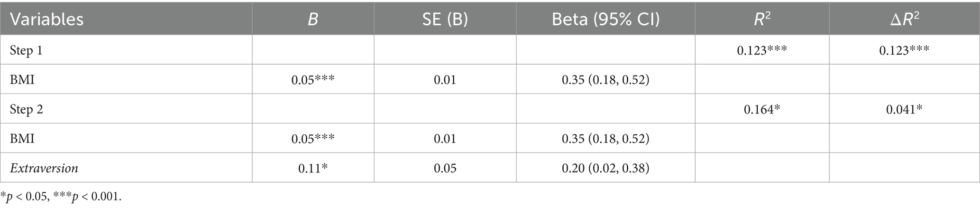The image size is (980, 208).
Task: Click Step 1's R² value 0.123***
Action: pyautogui.click(x=762, y=50)
